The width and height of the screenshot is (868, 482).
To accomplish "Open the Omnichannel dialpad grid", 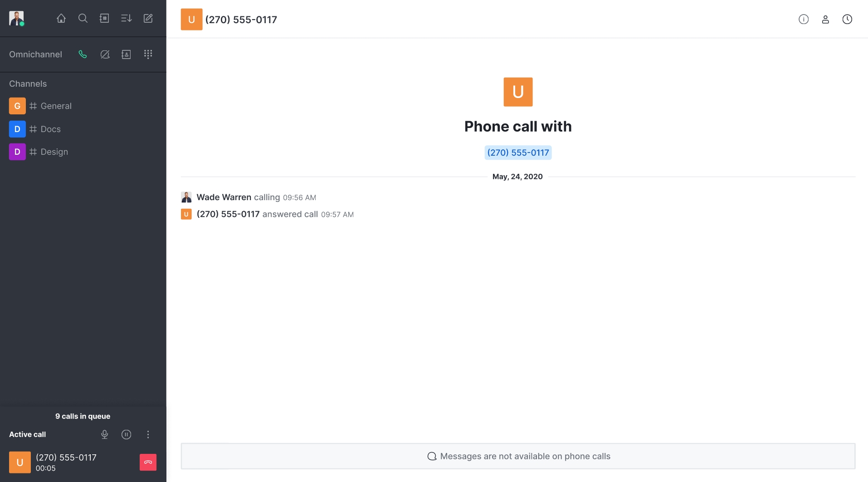I will coord(148,54).
